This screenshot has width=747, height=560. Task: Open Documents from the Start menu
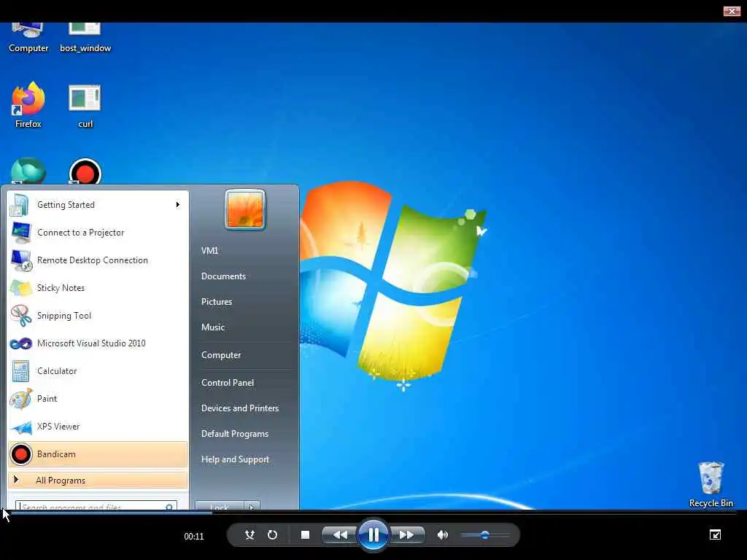coord(223,276)
